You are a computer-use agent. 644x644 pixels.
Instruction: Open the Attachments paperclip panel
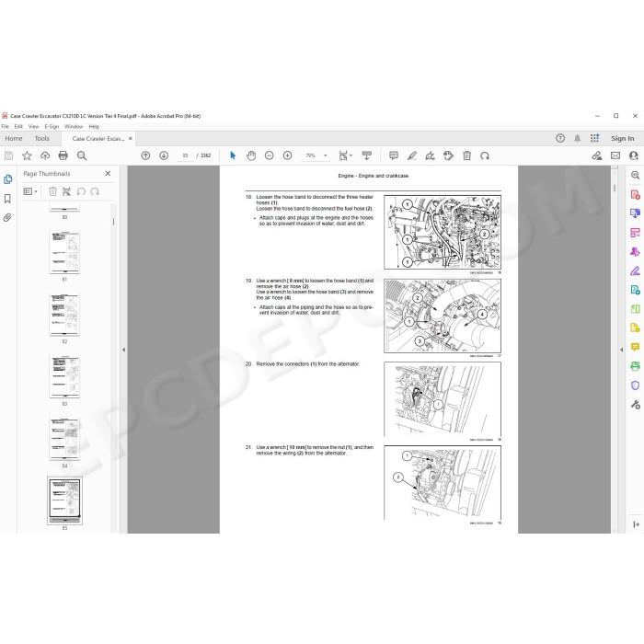click(x=7, y=218)
